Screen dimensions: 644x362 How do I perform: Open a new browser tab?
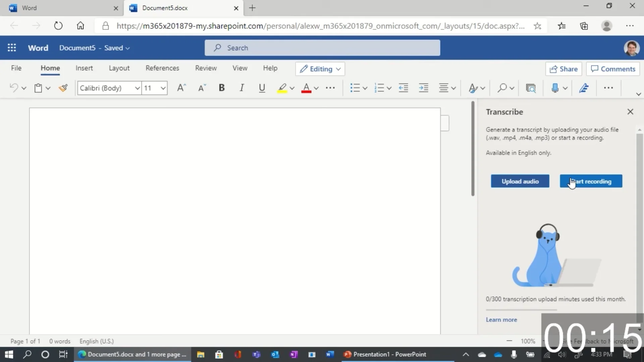click(252, 8)
